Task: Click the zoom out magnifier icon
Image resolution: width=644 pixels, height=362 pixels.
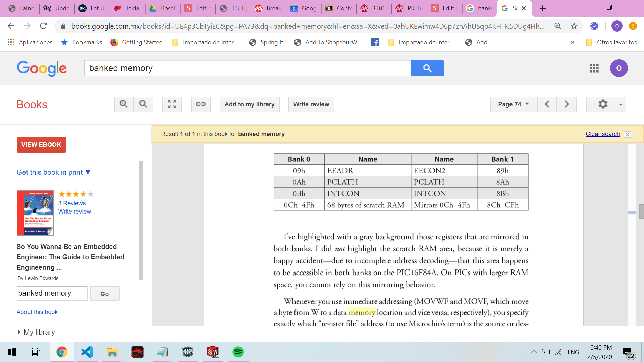Action: (143, 104)
